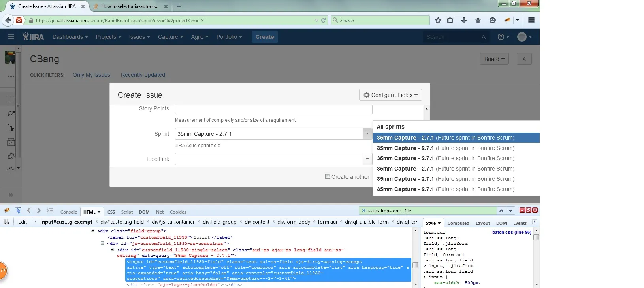Open the Dashboards dropdown menu
This screenshot has height=288, width=644.
click(x=70, y=37)
